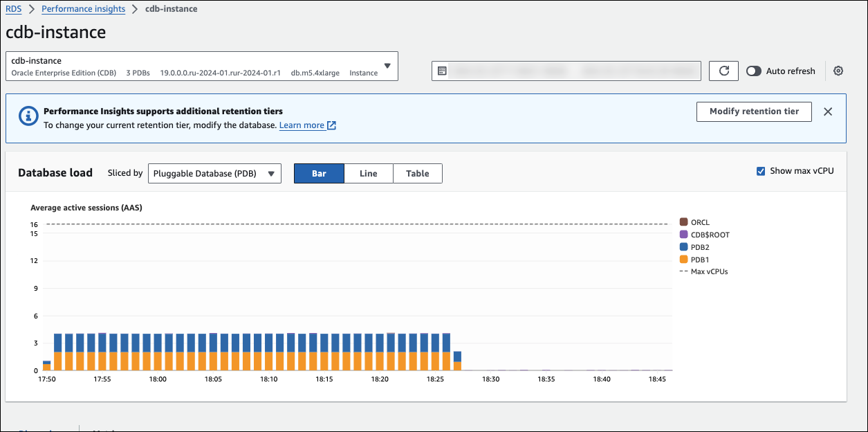
Task: Switch to the Table view
Action: pyautogui.click(x=417, y=173)
